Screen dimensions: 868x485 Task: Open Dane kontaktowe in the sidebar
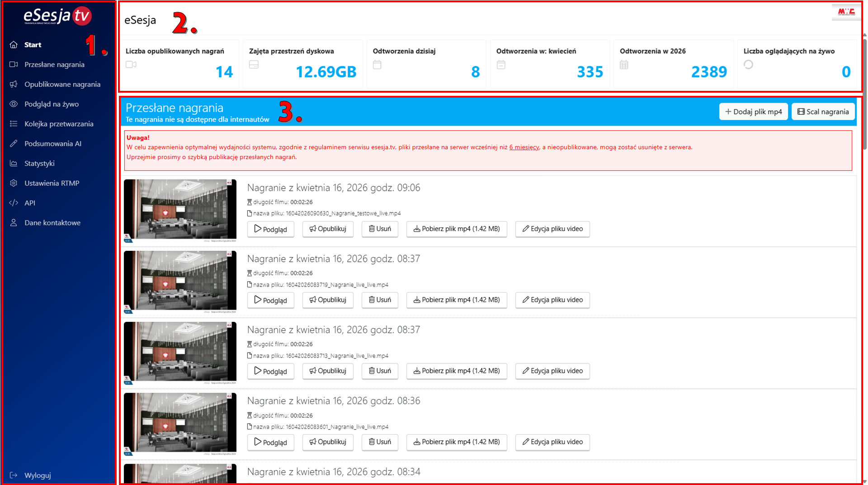52,223
